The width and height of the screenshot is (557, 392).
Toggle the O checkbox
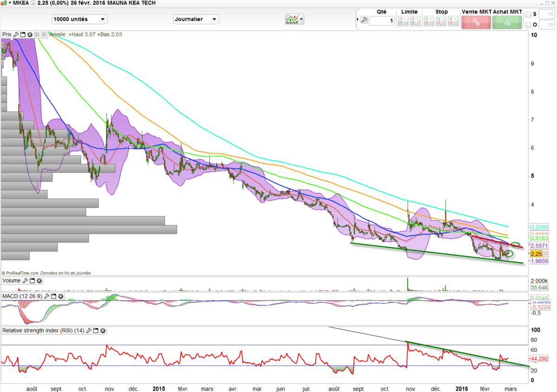(x=528, y=25)
